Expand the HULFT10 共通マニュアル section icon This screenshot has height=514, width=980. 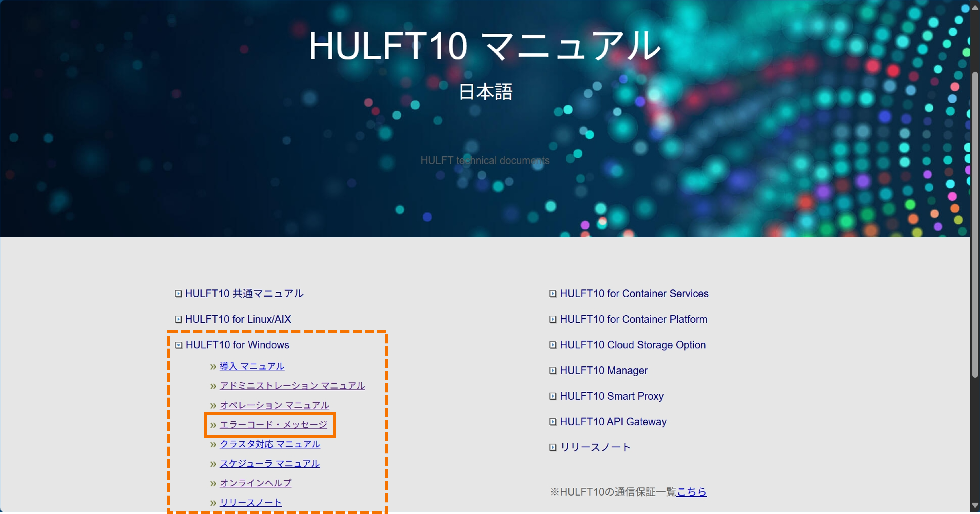point(178,293)
